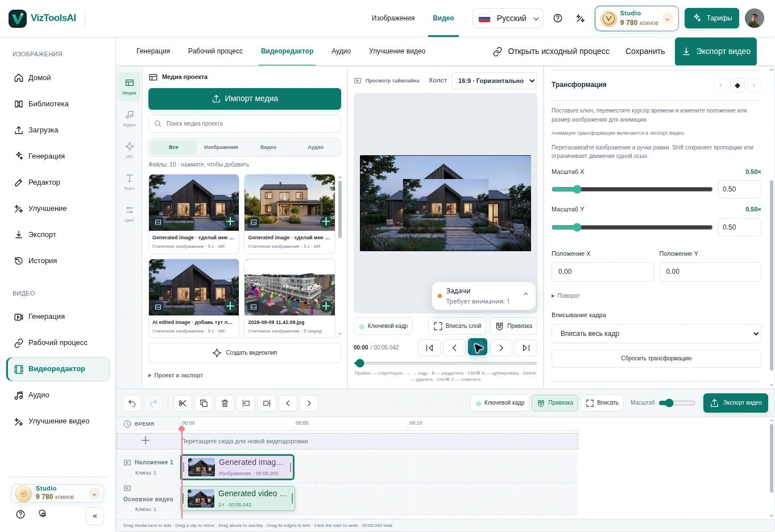Toggle Привязка button under the preview
The height and width of the screenshot is (532, 775).
tap(514, 326)
